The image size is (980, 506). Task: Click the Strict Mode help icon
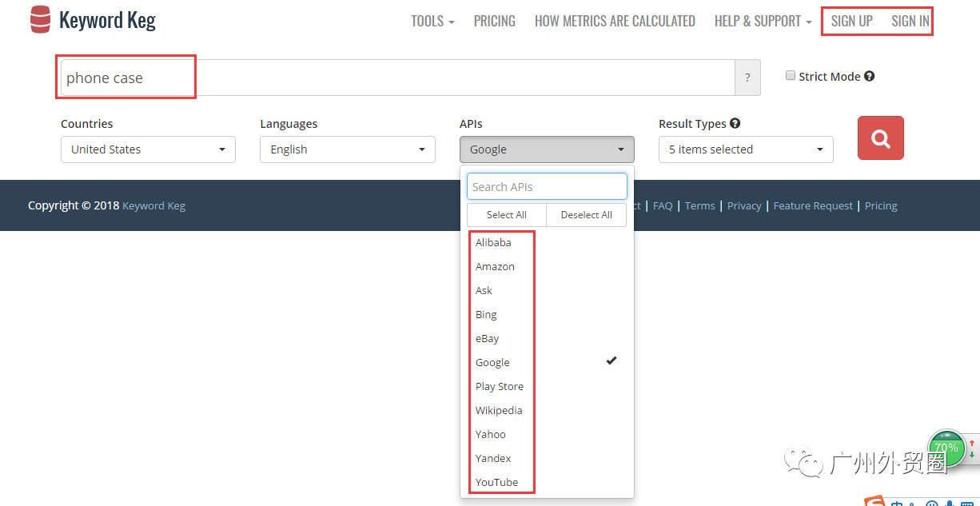[x=870, y=77]
